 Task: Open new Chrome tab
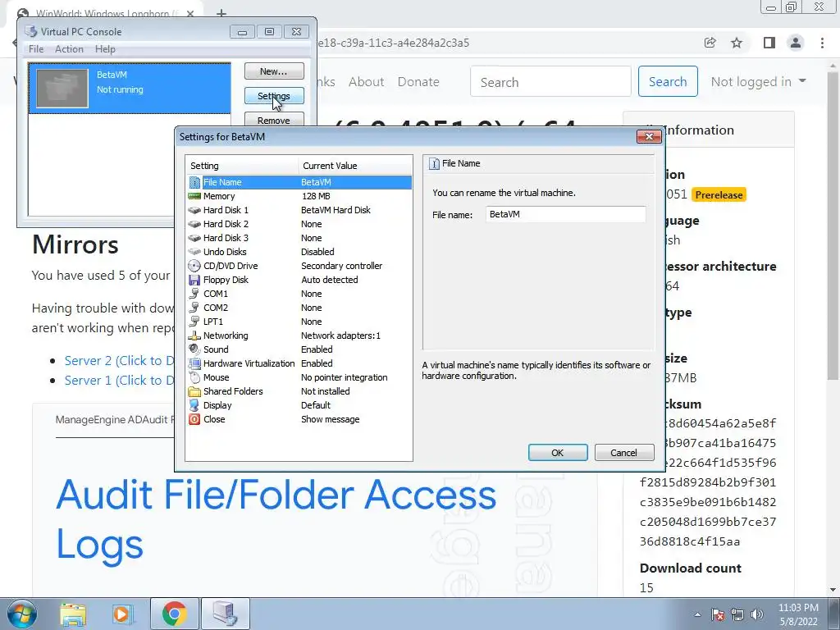click(x=221, y=13)
